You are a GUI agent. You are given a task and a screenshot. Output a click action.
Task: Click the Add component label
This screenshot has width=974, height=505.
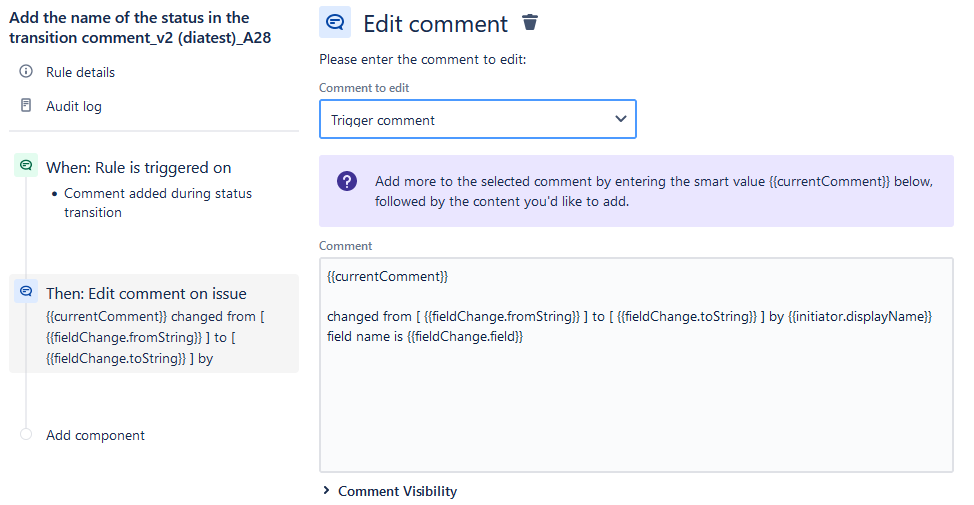(95, 435)
